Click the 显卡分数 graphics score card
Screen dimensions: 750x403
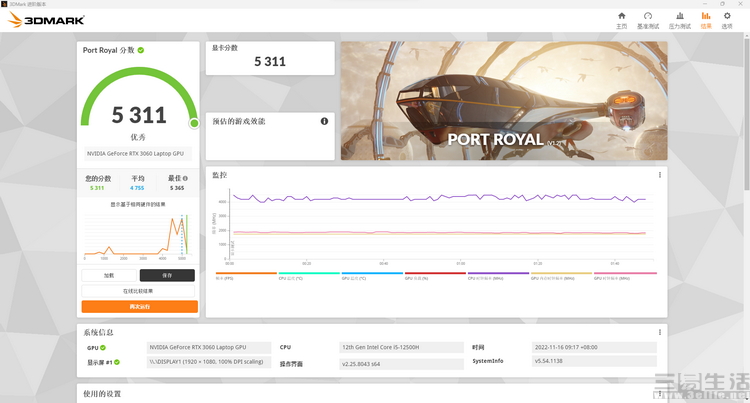pyautogui.click(x=270, y=58)
